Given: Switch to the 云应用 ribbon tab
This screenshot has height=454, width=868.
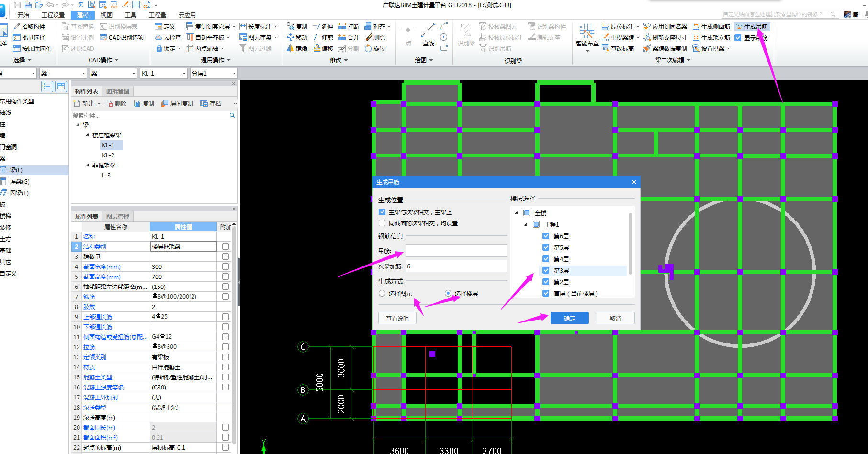Looking at the screenshot, I should [x=187, y=15].
